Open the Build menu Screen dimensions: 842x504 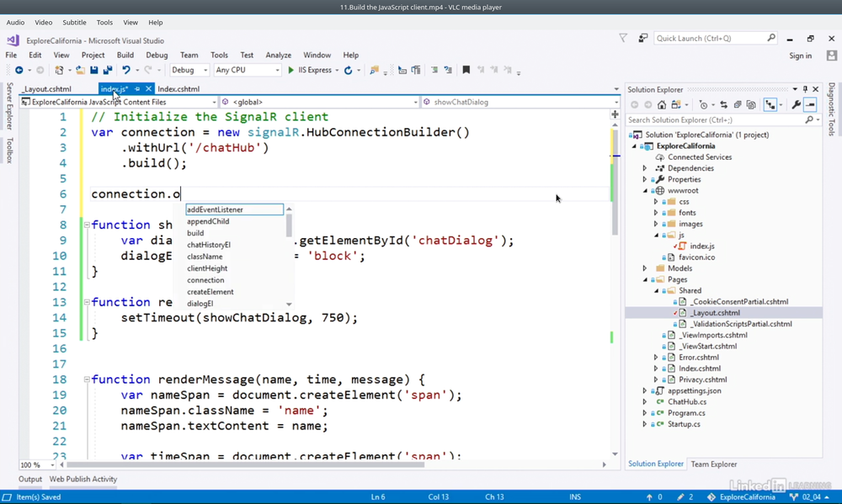(125, 55)
